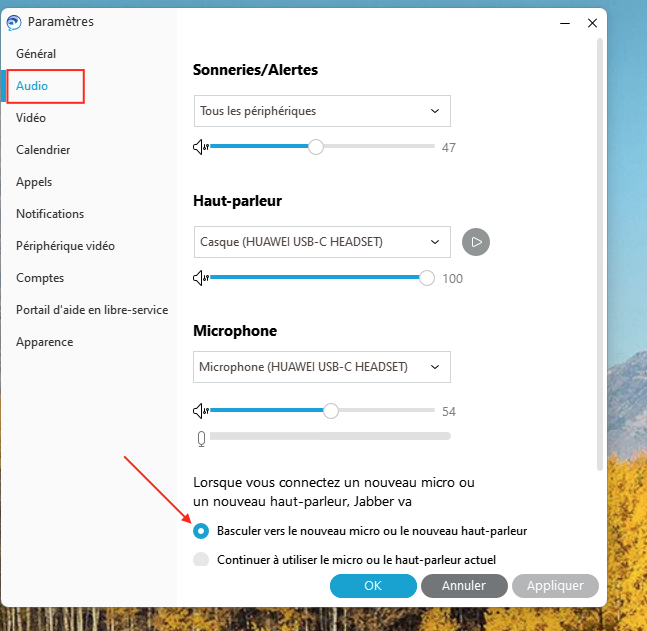647x631 pixels.
Task: Mute the Haut-parleur volume speaker icon
Action: point(200,278)
